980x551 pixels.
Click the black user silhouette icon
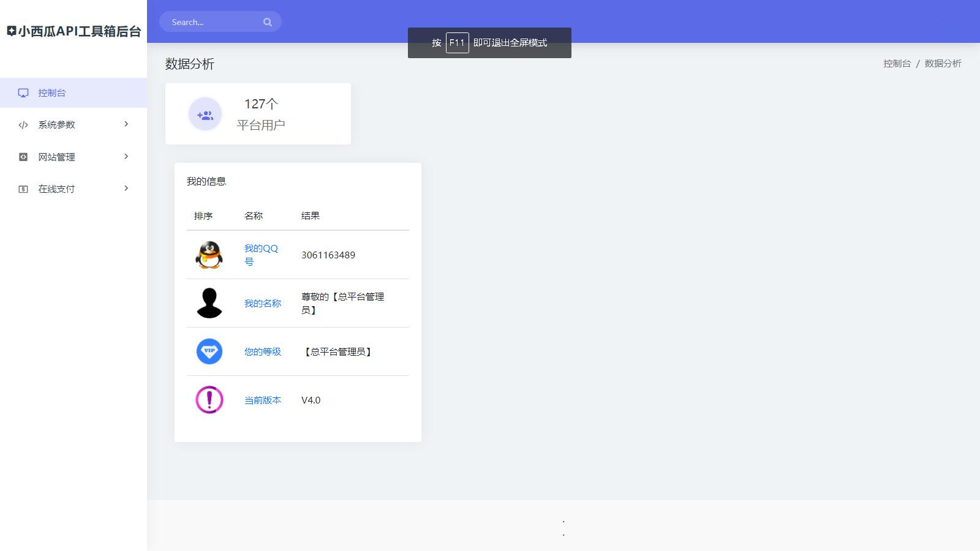click(209, 303)
